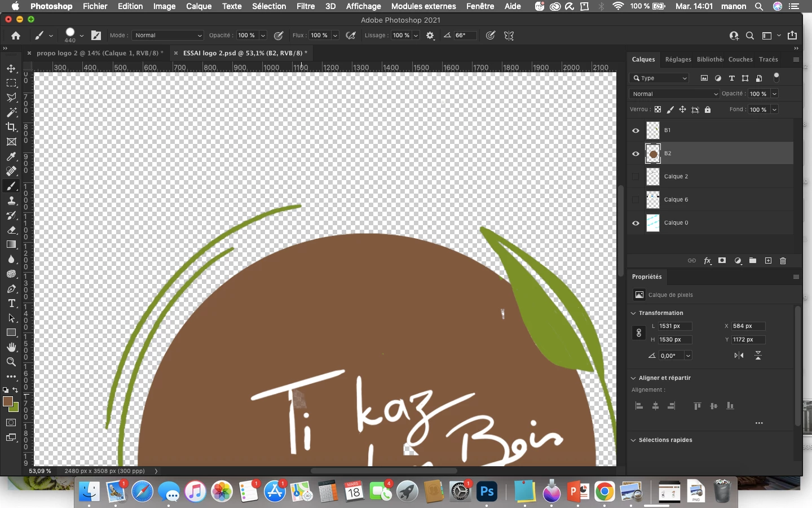Click the B2 layer thumbnail
The image size is (812, 508).
[653, 154]
